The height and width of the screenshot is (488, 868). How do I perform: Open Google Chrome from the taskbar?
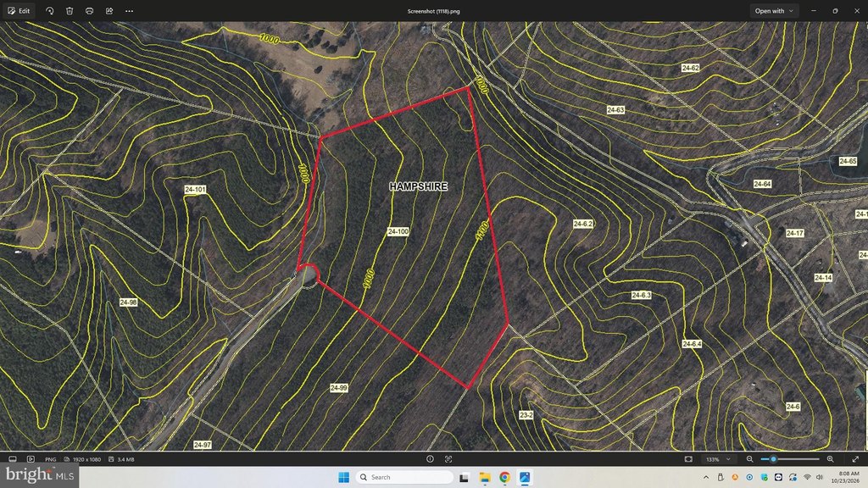click(505, 477)
